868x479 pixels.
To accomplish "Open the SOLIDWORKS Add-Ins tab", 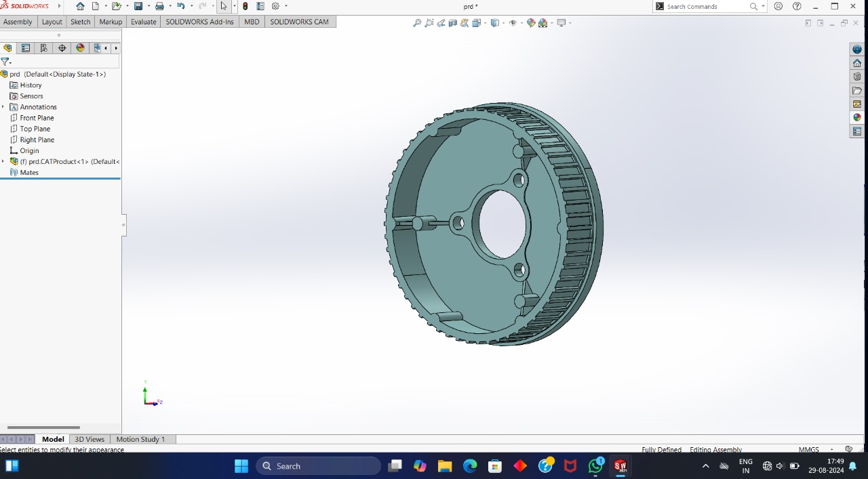I will (200, 22).
